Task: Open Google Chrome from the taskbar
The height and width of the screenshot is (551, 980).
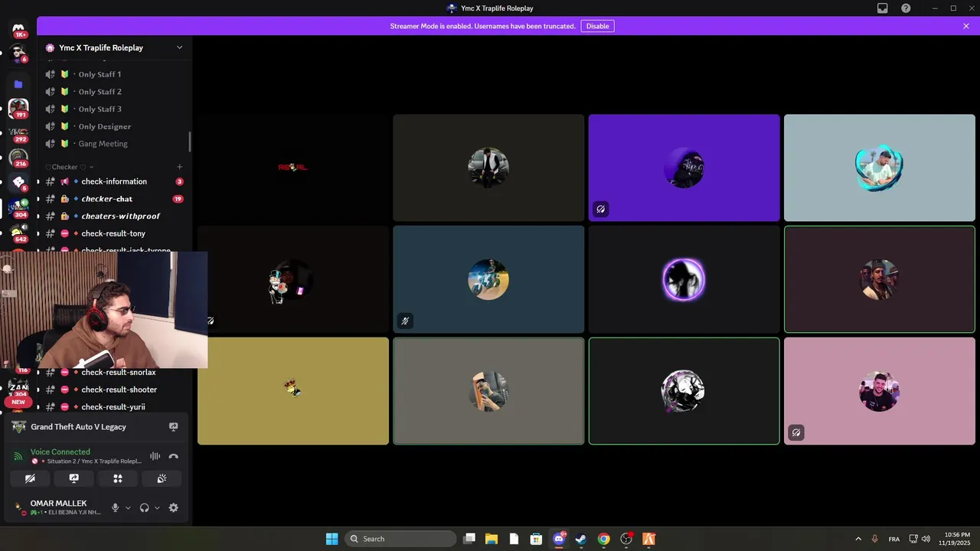Action: (604, 539)
